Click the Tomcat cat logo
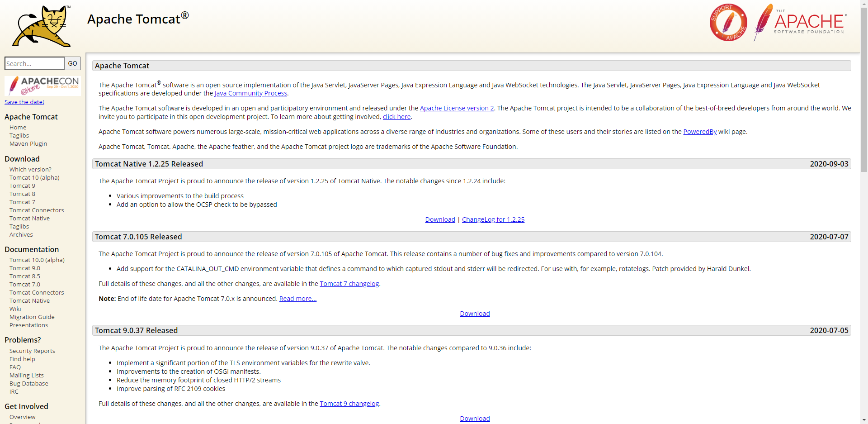868x424 pixels. [x=42, y=26]
